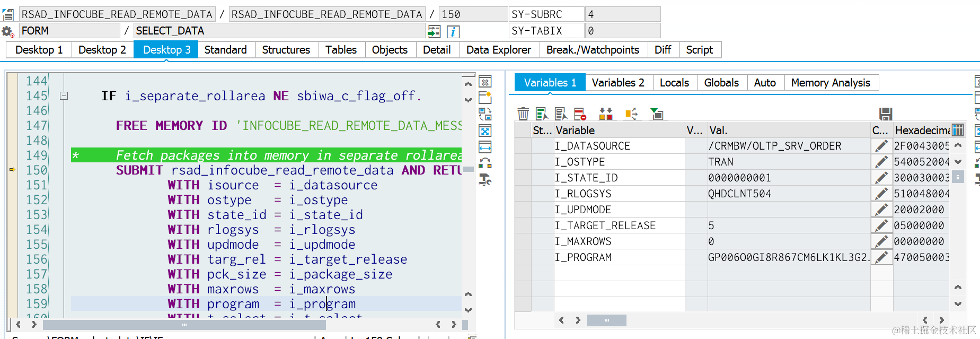The image size is (980, 339).
Task: Open the Standard tab
Action: [x=226, y=50]
